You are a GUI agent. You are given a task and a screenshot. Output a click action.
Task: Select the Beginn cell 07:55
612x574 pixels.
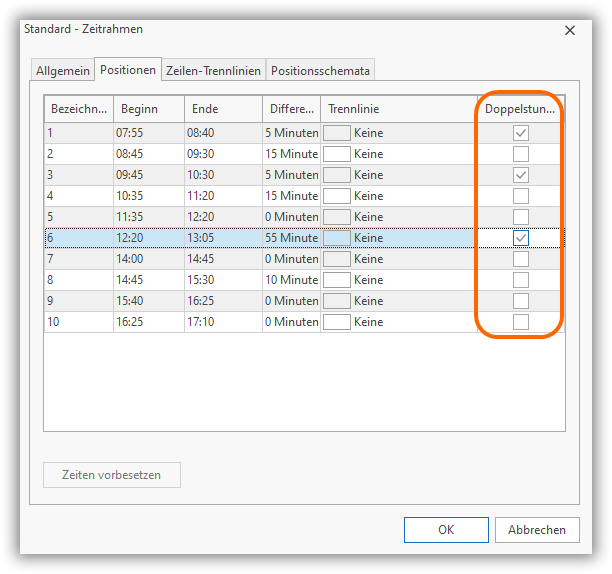130,133
